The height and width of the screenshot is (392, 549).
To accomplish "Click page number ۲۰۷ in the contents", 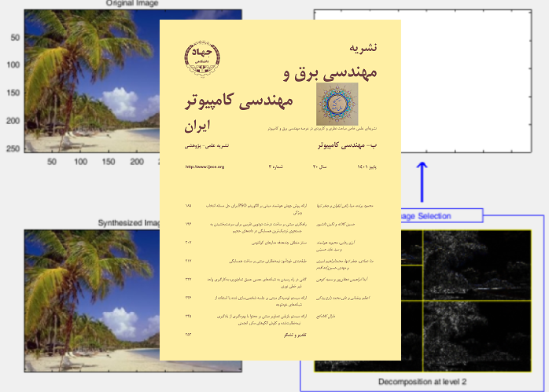I will point(188,242).
